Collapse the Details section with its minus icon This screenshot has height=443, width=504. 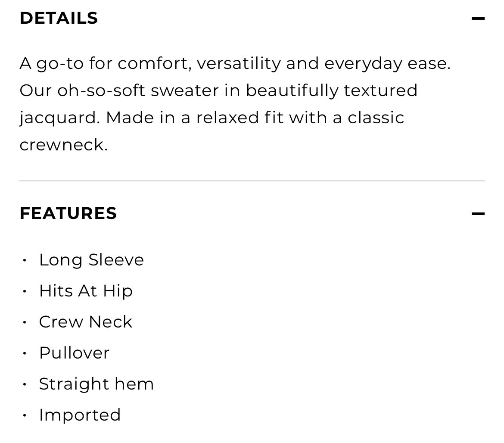pyautogui.click(x=478, y=19)
